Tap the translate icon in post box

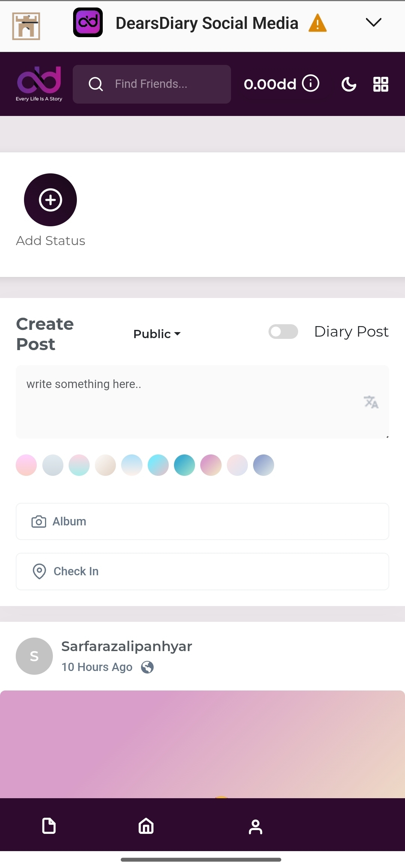pyautogui.click(x=371, y=402)
